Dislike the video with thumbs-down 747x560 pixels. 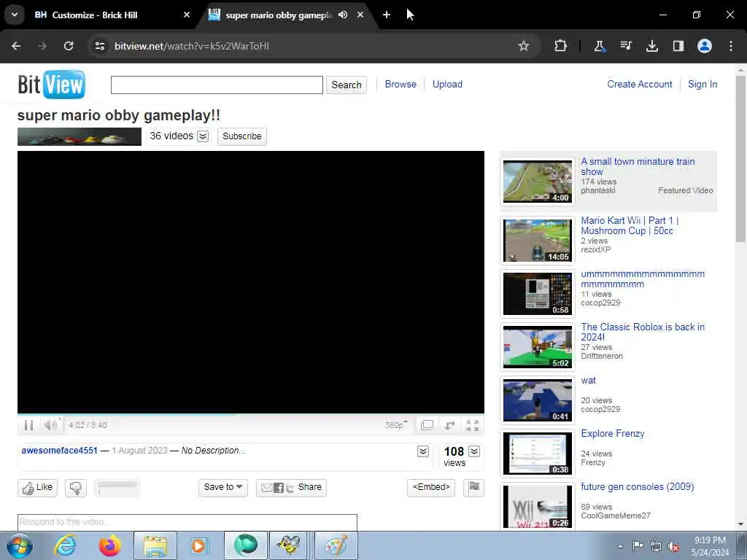pyautogui.click(x=76, y=488)
